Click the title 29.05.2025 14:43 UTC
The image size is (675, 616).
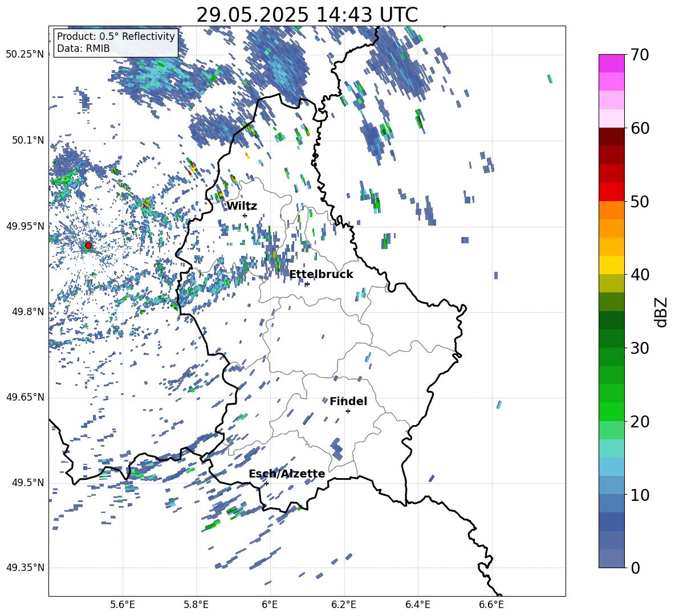pos(307,15)
